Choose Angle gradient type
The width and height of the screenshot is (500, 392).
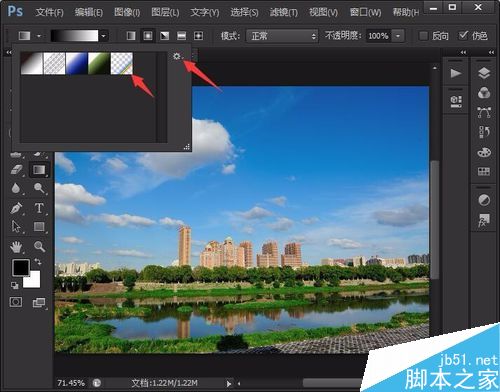tap(165, 36)
